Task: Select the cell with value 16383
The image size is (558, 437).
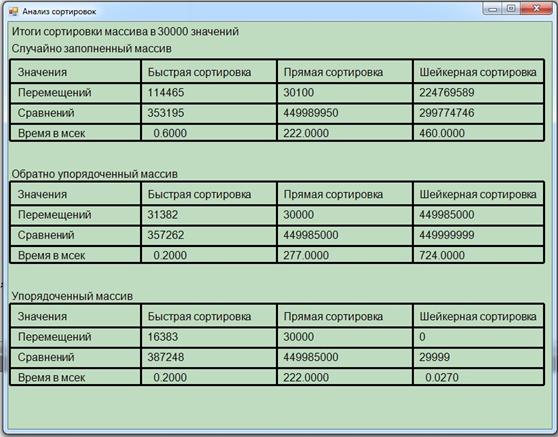Action: pos(209,337)
